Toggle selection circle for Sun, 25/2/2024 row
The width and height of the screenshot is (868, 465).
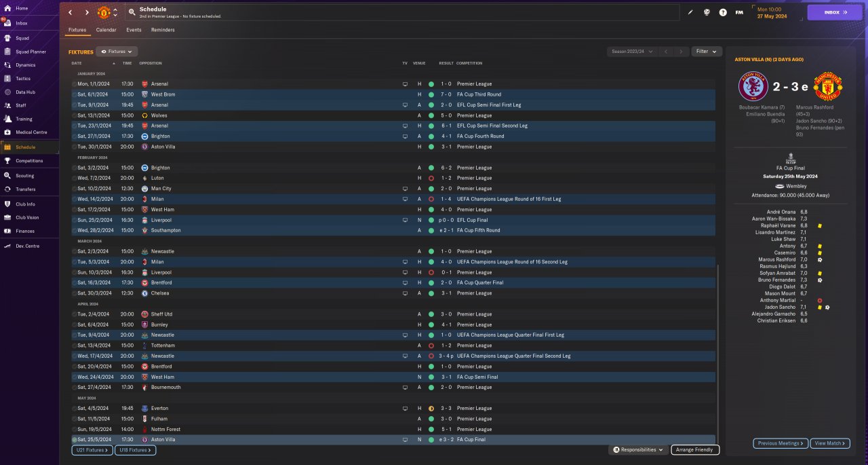pyautogui.click(x=74, y=220)
